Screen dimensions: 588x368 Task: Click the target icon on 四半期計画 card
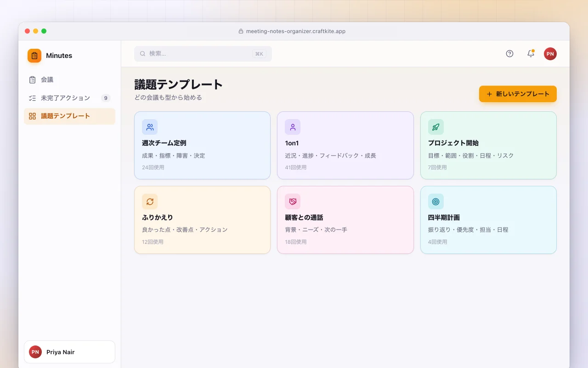[436, 201]
